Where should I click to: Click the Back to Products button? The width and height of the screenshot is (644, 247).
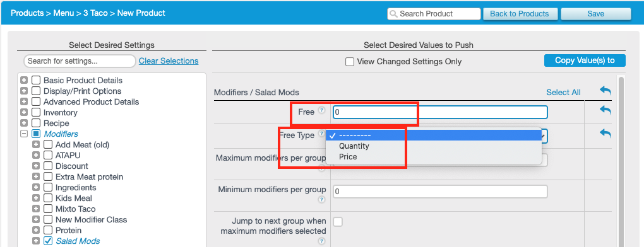click(x=520, y=14)
